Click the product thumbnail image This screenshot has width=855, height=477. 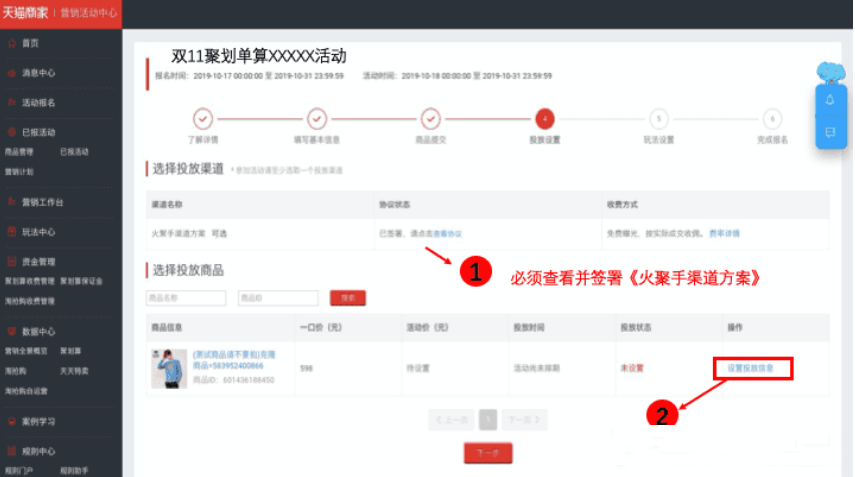tap(169, 369)
